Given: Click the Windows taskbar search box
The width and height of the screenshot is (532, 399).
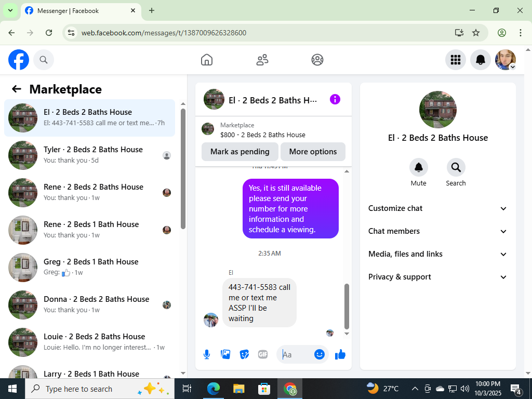Looking at the screenshot, I should coord(100,389).
